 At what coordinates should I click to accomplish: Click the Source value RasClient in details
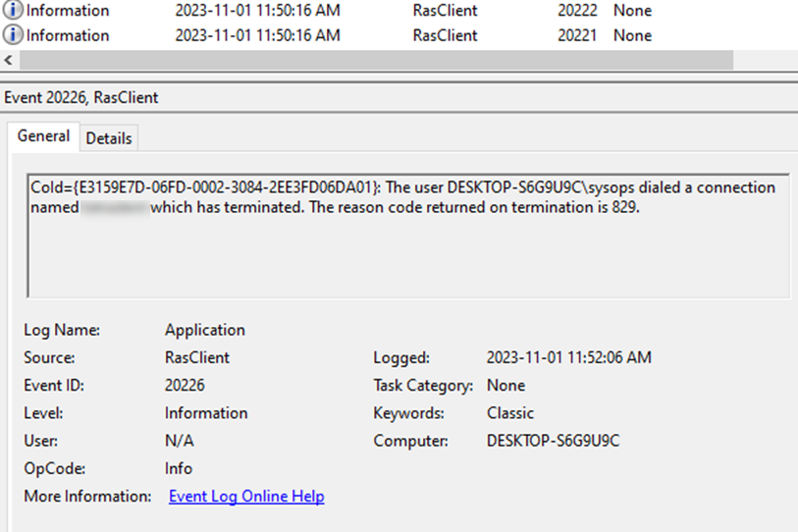pos(197,357)
